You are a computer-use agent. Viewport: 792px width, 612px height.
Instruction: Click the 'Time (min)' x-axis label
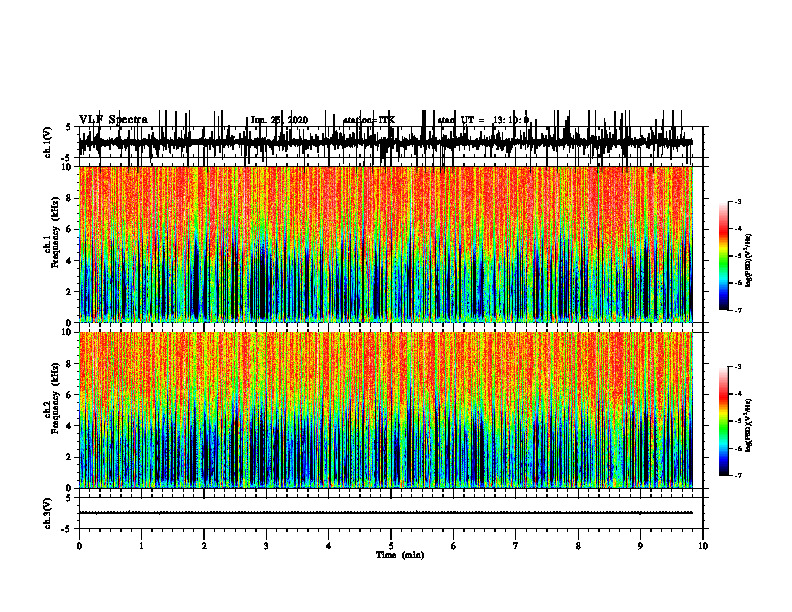point(400,555)
